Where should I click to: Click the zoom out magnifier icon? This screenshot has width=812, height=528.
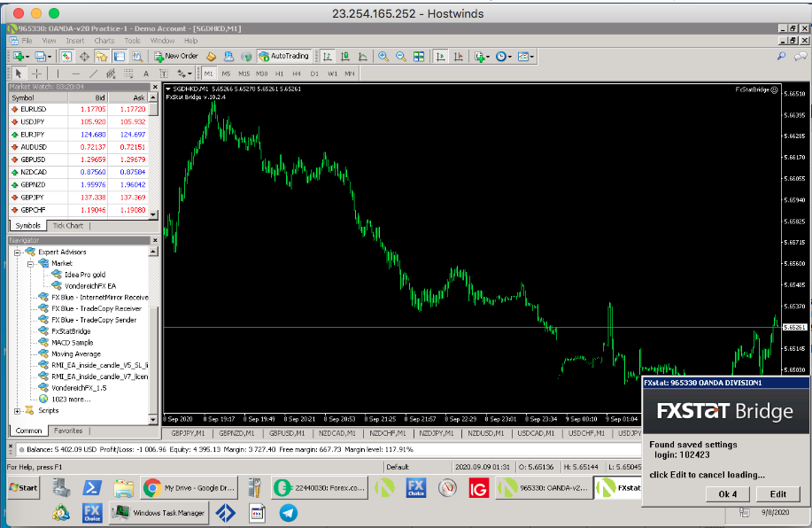401,56
